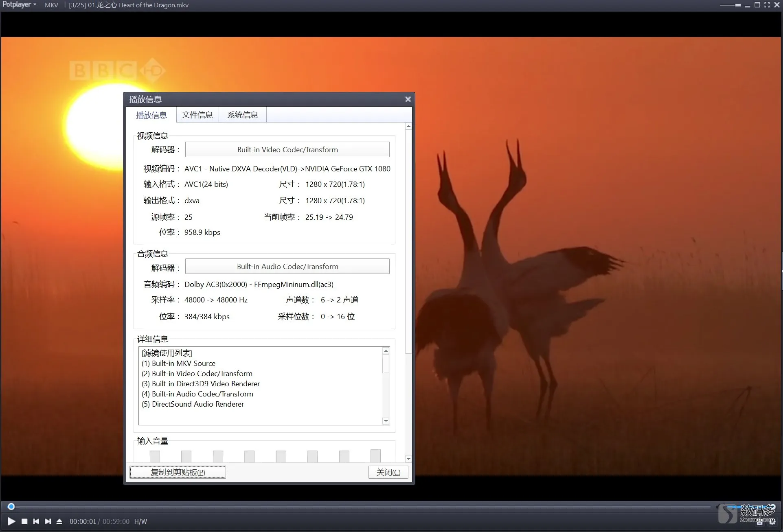Click the eject/open file icon
Viewport: 783px width, 532px height.
coord(59,521)
